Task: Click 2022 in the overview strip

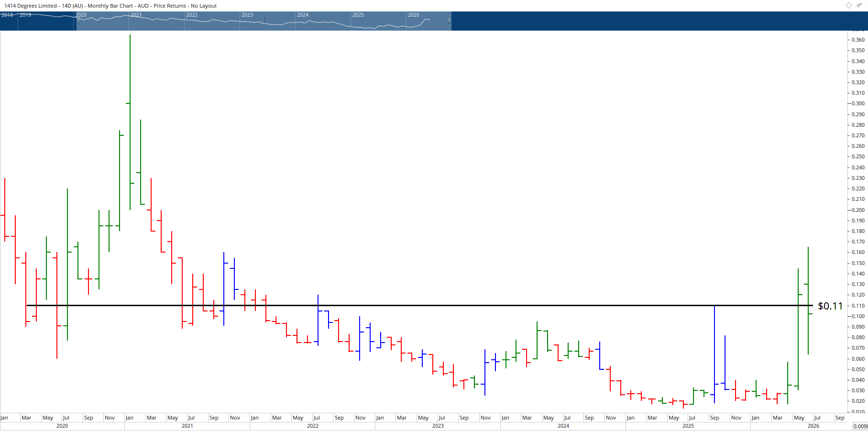Action: 192,15
